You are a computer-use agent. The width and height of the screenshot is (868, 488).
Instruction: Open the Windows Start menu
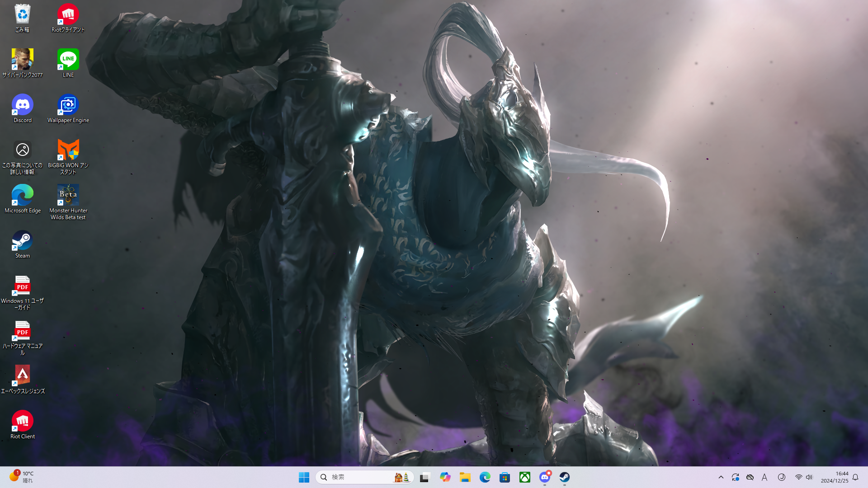304,477
